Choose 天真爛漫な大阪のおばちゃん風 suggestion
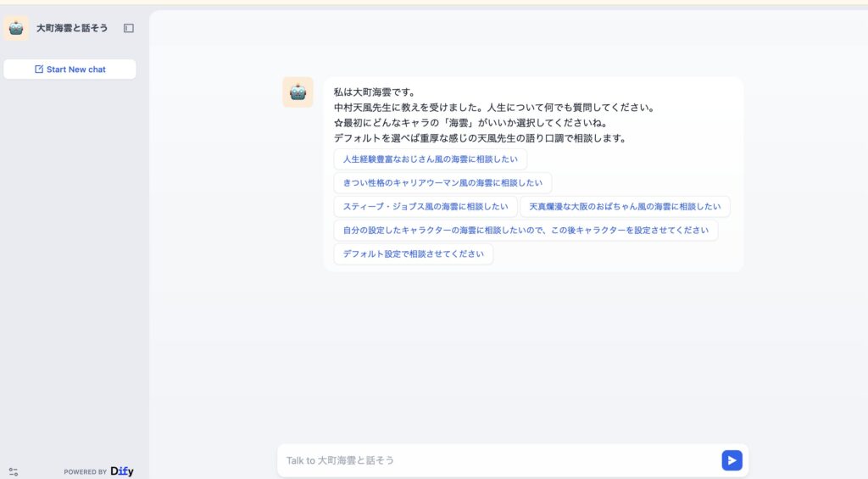 click(625, 207)
